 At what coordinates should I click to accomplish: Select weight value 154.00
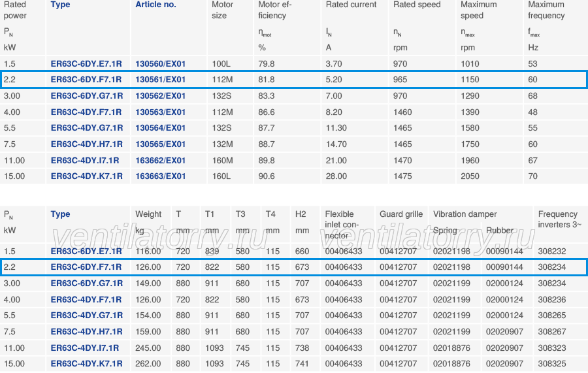(x=148, y=316)
